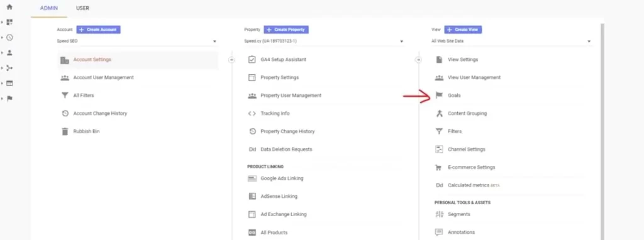Image resolution: width=644 pixels, height=240 pixels.
Task: Click the Annotations speech-bubble icon
Action: click(439, 232)
